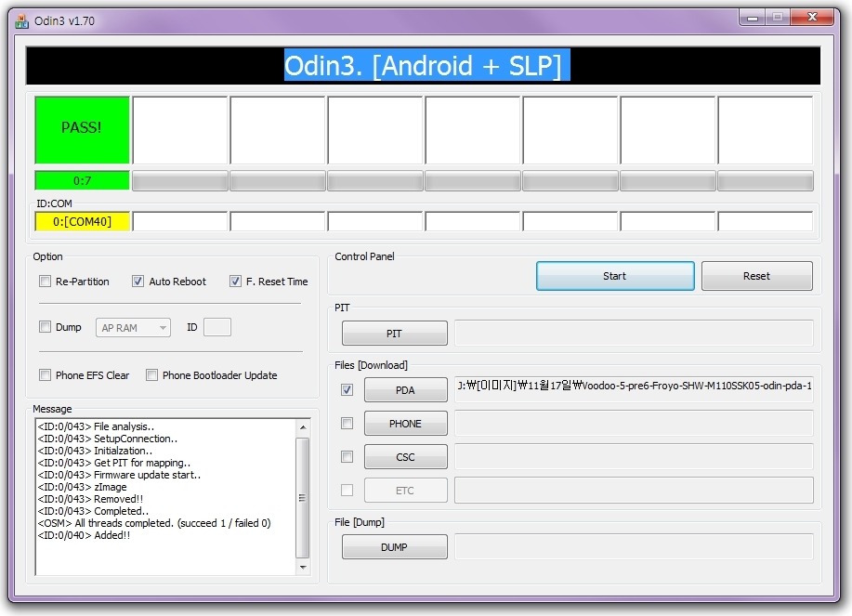Viewport: 852px width, 616px height.
Task: Click the Odin3. [Android + SLP] banner text
Action: pyautogui.click(x=427, y=66)
